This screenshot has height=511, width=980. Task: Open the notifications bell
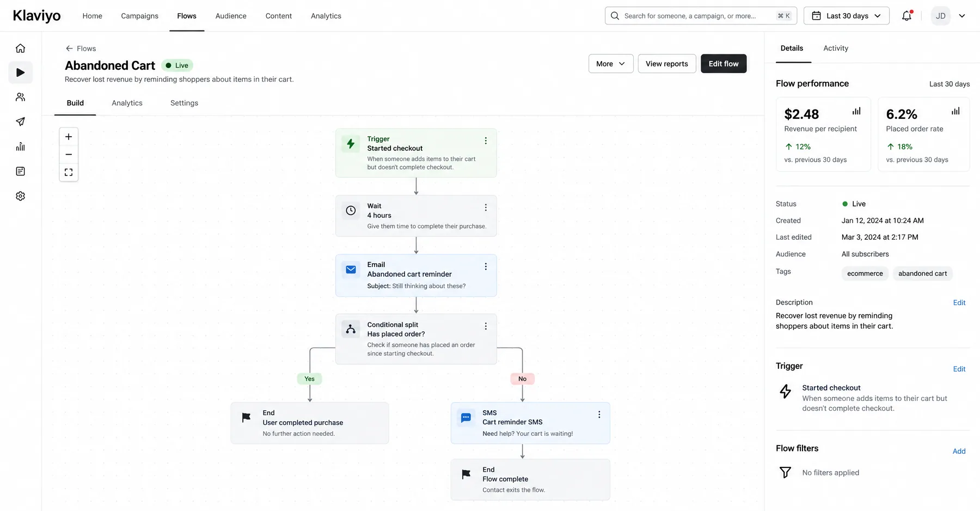pyautogui.click(x=906, y=16)
